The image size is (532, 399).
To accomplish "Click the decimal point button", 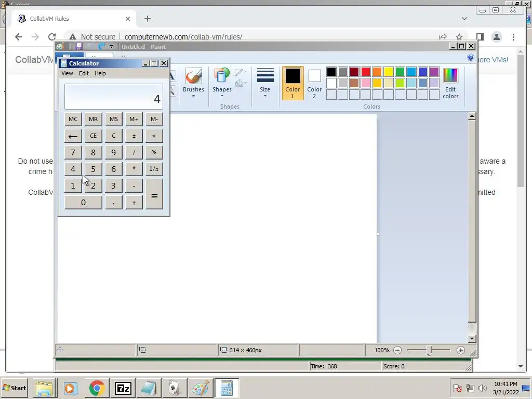I will pyautogui.click(x=114, y=203).
